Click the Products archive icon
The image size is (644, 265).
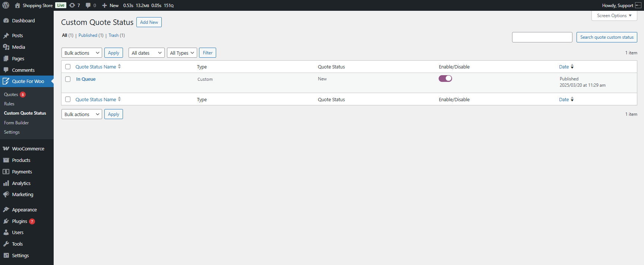pos(6,160)
